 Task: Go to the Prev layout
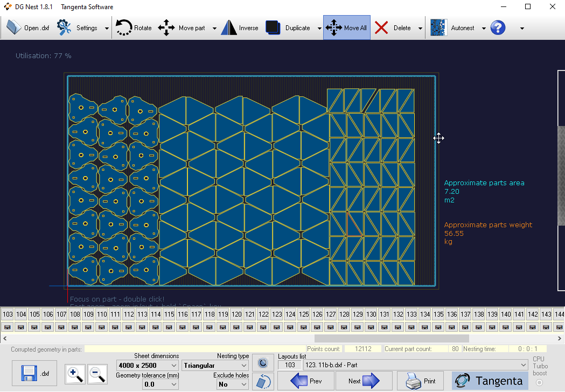[306, 381]
